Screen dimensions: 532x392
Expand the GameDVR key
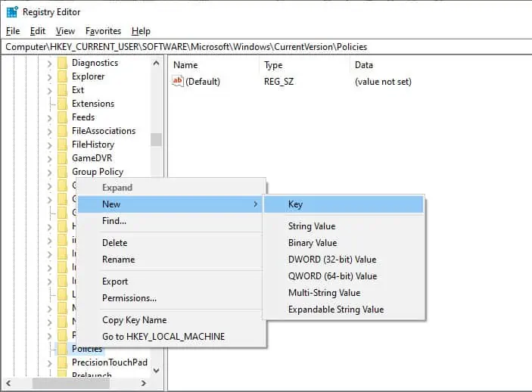point(49,158)
